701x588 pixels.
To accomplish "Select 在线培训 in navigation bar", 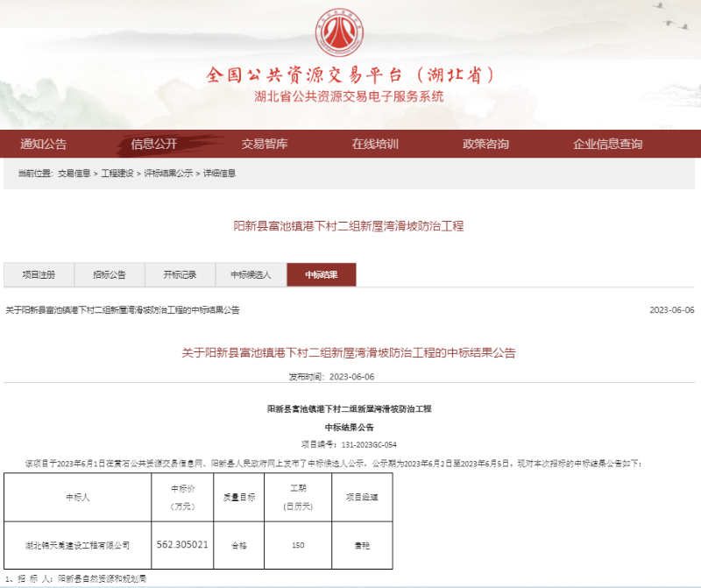I will tap(375, 144).
